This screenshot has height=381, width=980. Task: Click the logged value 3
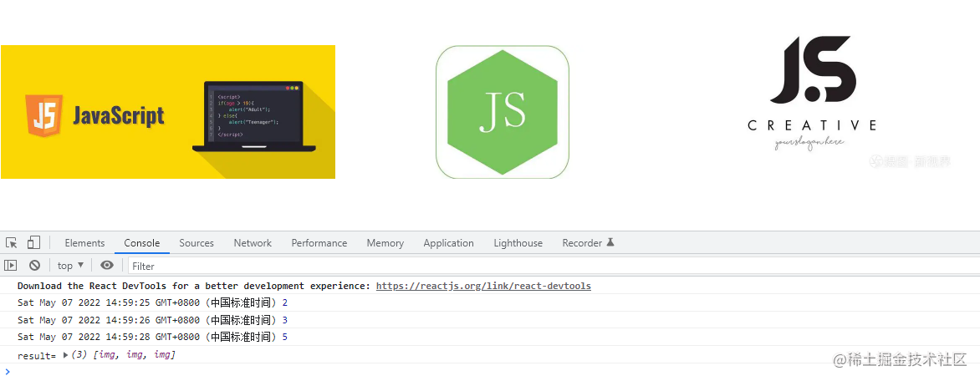coord(285,320)
